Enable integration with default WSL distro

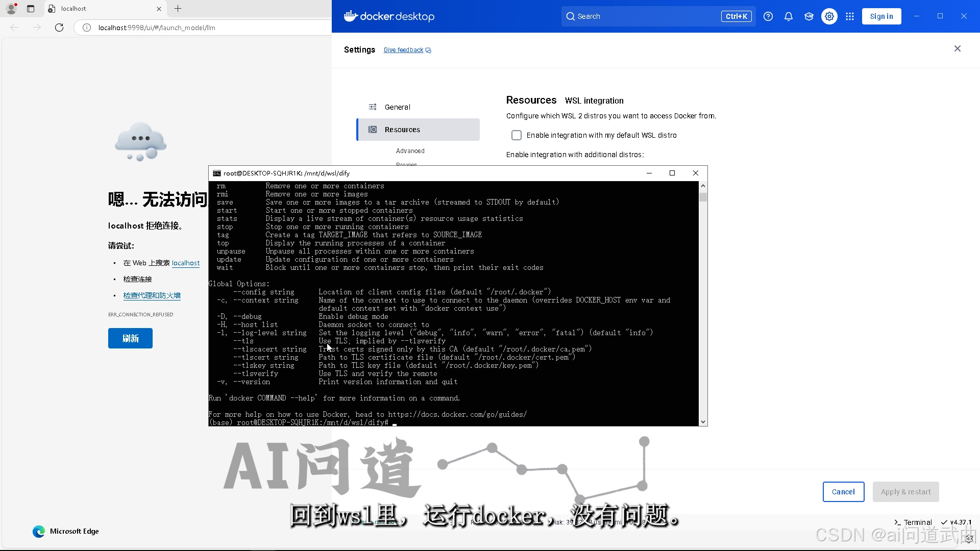[x=517, y=135]
